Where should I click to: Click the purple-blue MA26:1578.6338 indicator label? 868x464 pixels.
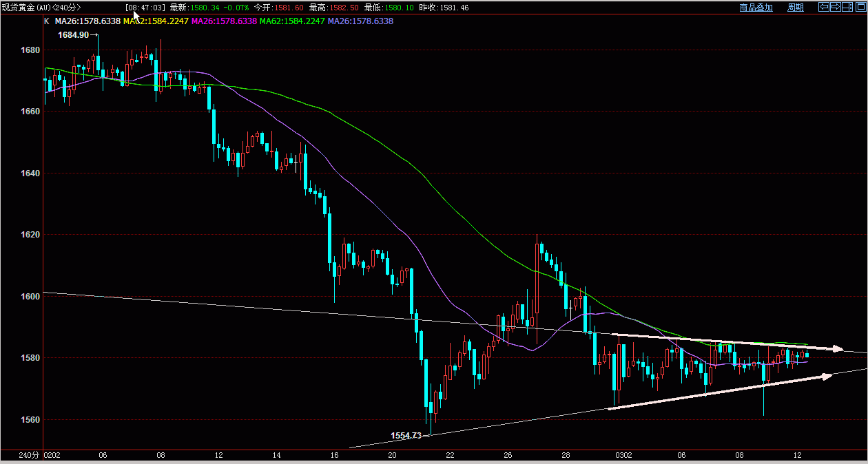click(360, 21)
